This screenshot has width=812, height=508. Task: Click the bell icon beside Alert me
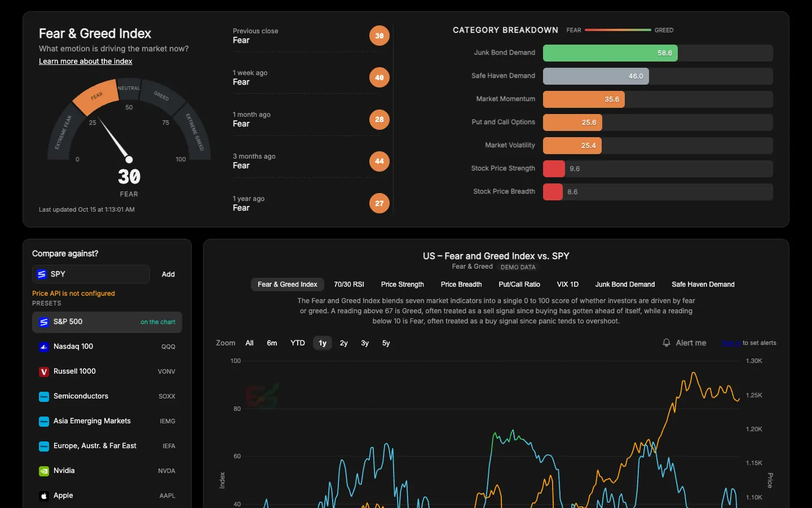click(x=667, y=343)
